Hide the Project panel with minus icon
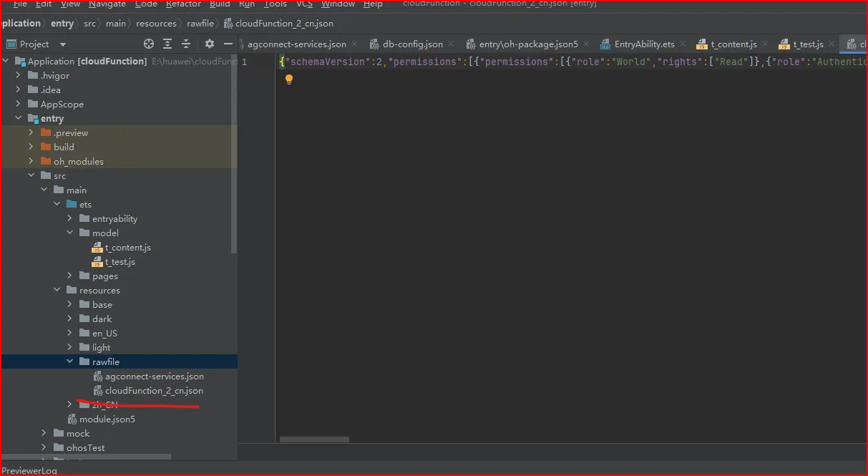Image resolution: width=868 pixels, height=476 pixels. pyautogui.click(x=228, y=44)
